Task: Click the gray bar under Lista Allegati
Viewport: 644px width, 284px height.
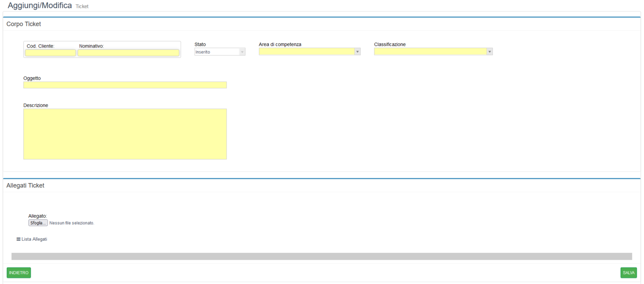Action: coord(322,256)
